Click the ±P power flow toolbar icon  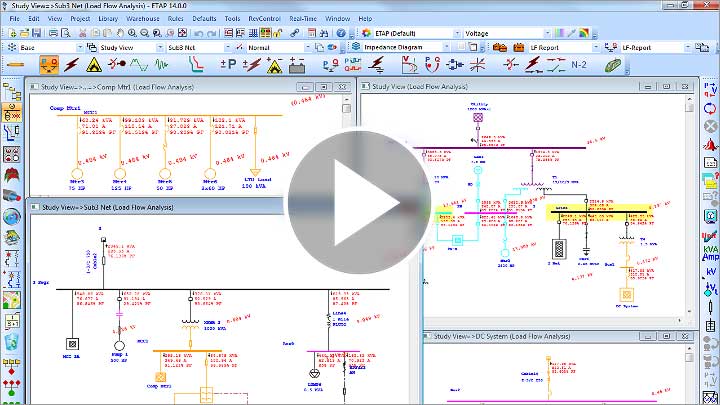(x=228, y=64)
